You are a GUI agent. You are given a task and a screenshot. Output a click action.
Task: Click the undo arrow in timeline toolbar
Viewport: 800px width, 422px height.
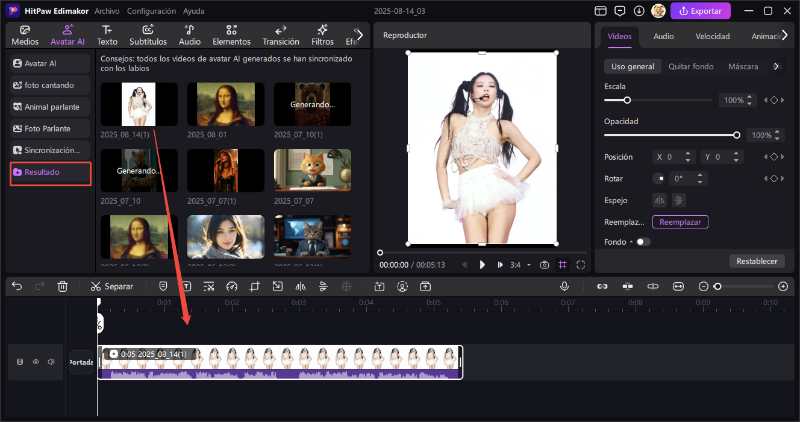[17, 287]
